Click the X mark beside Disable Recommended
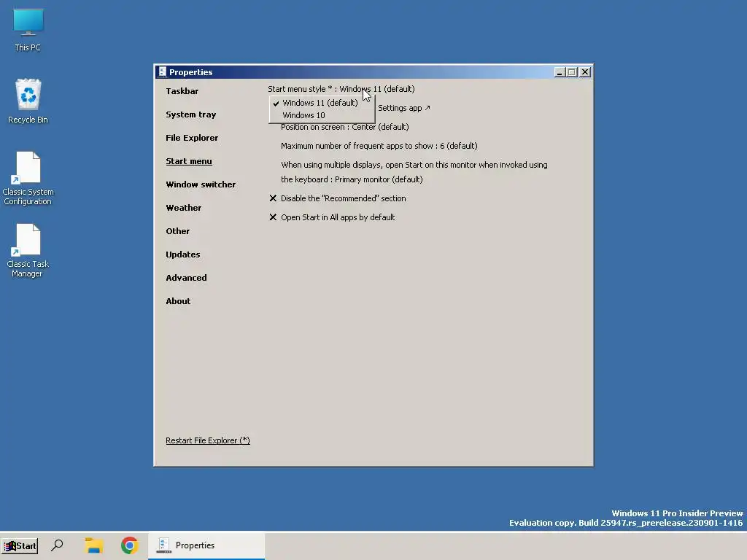The width and height of the screenshot is (747, 560). click(273, 198)
